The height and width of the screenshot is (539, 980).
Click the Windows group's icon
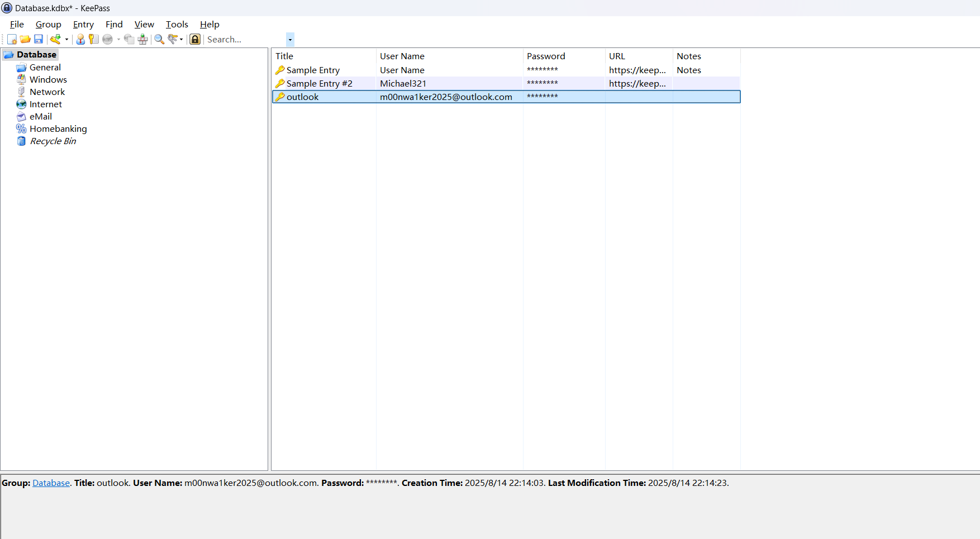click(21, 79)
